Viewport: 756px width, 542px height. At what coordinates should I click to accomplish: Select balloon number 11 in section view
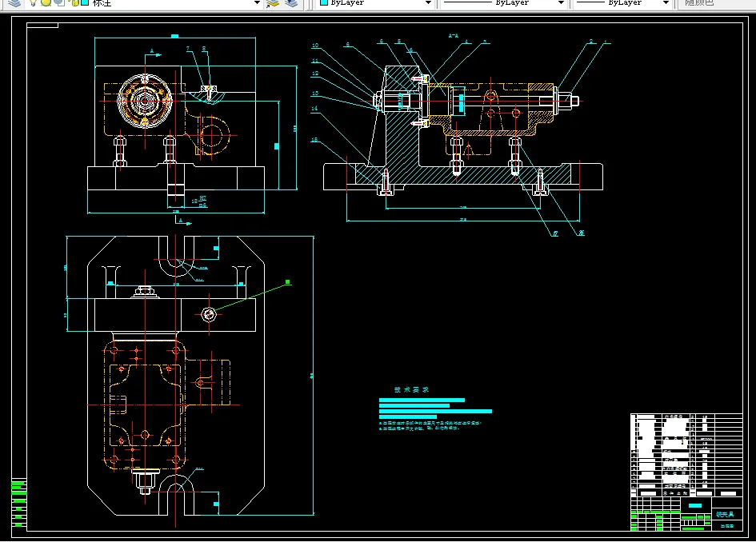coord(315,61)
